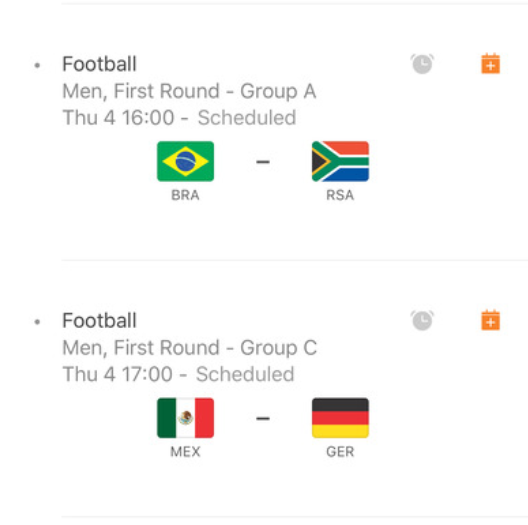Tap the Thu 4 17:00 Scheduled line
Viewport: 528px width, 525px height.
point(178,374)
